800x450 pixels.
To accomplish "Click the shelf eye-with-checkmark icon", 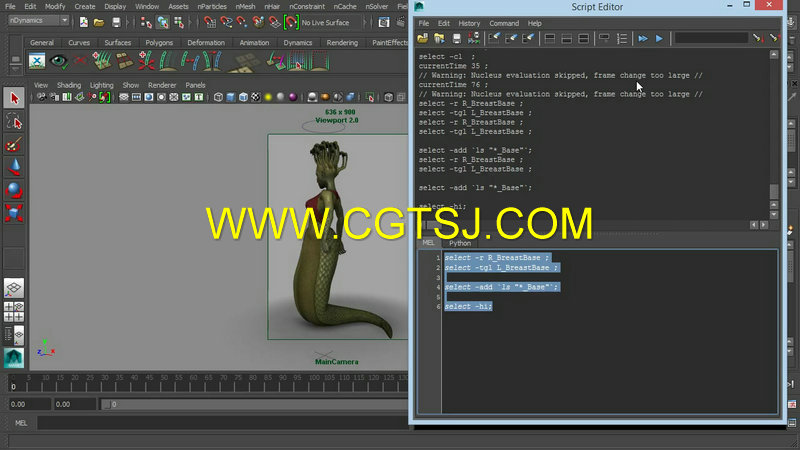I will pyautogui.click(x=59, y=61).
